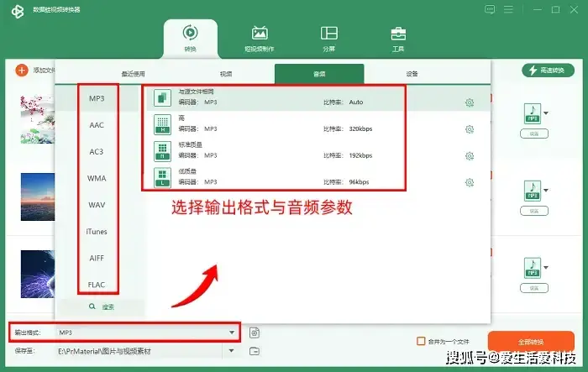Switch to the 设备 device tab
Screen dimensions: 588x372
pyautogui.click(x=412, y=74)
